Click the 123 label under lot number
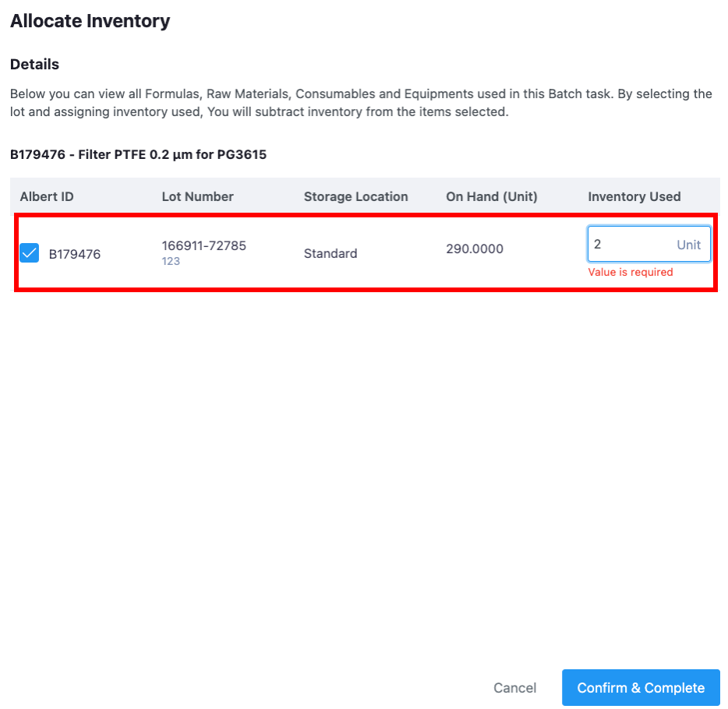This screenshot has height=709, width=728. click(171, 262)
